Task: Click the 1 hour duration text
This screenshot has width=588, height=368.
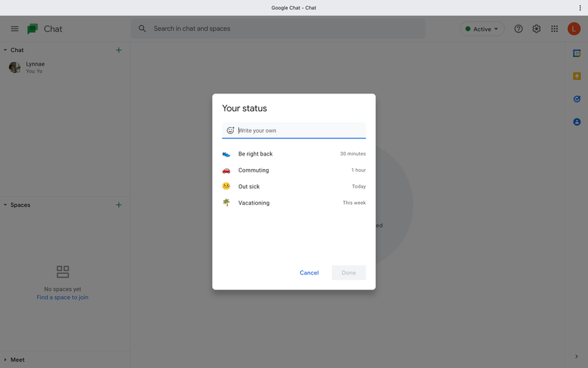Action: [x=358, y=170]
